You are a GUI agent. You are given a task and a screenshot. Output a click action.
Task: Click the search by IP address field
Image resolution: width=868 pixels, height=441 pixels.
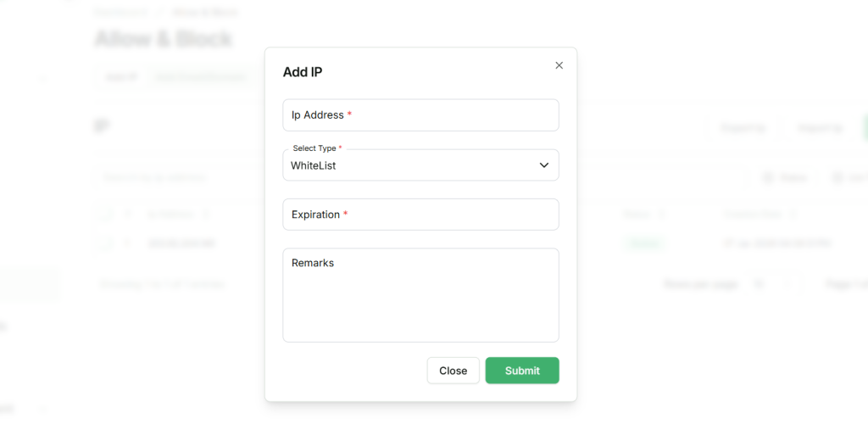click(170, 177)
